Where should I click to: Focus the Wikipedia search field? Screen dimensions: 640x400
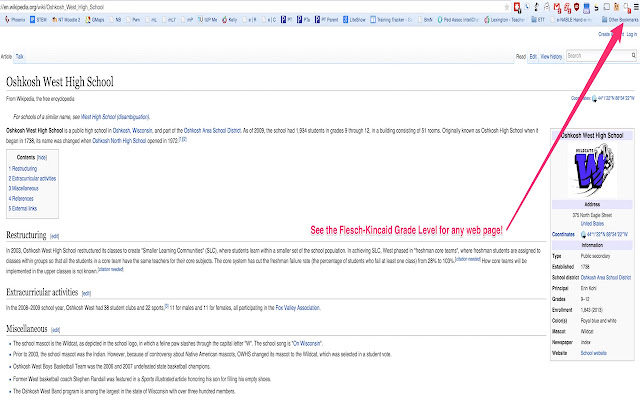tap(594, 56)
